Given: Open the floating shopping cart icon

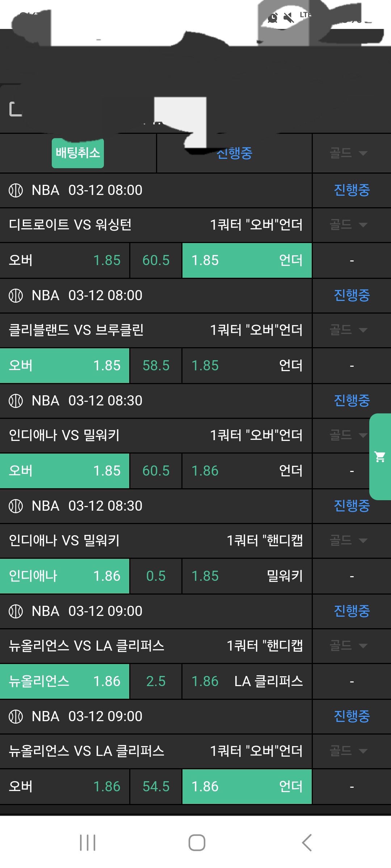Looking at the screenshot, I should [x=380, y=457].
